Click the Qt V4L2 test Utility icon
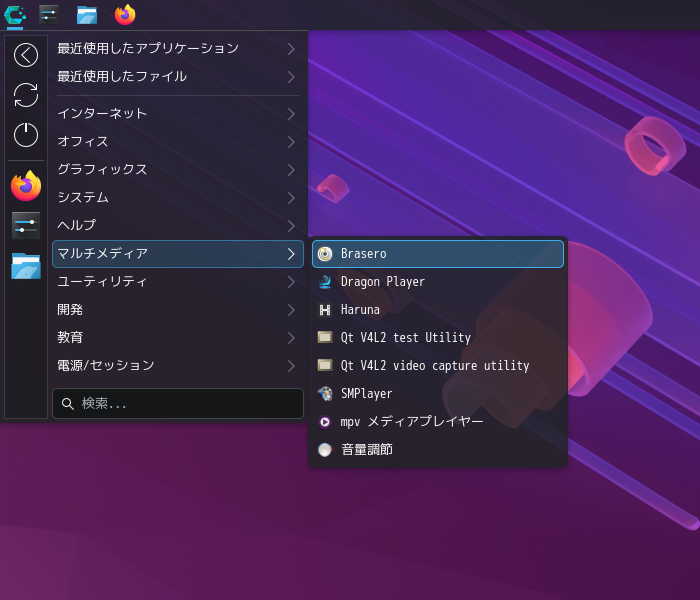Screen dimensions: 700x600 (325, 338)
